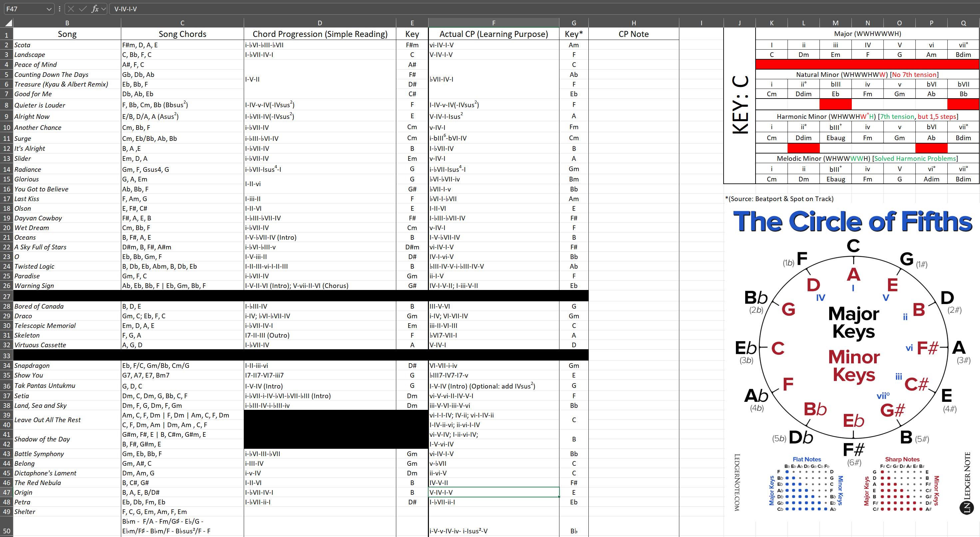Select chords cell 'Eb, F/C, Gm/Bb, Cm/G'
980x537 pixels.
182,366
